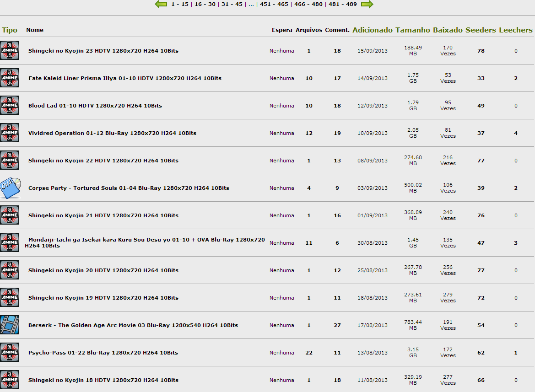Click Movie film-strip icon for Berserk row

tap(10, 325)
